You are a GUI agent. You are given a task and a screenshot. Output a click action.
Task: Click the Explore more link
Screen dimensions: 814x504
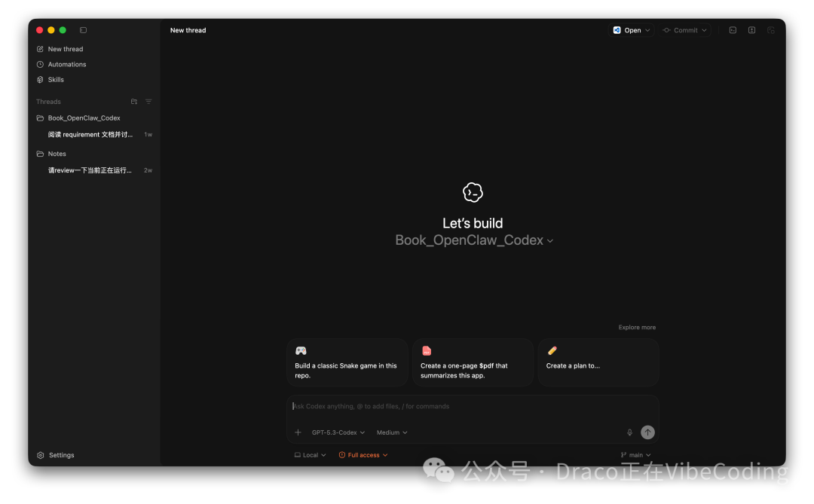click(637, 327)
